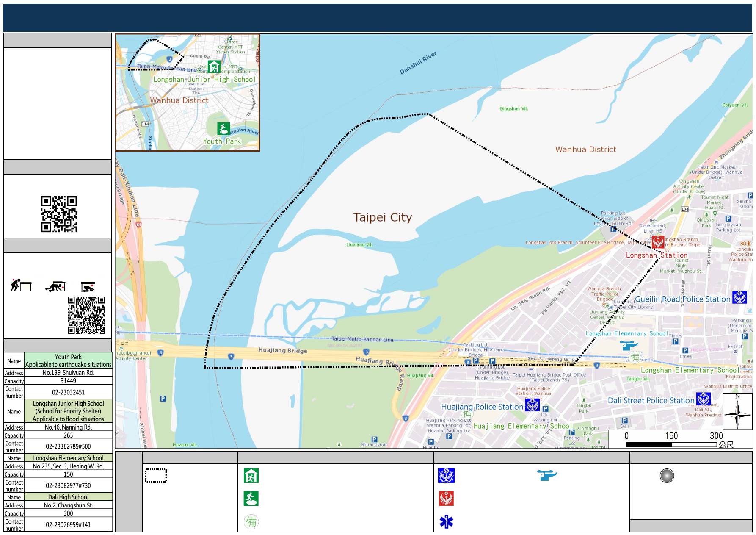Click the blue star-of-life medical legend icon
The width and height of the screenshot is (756, 535).
pyautogui.click(x=446, y=522)
